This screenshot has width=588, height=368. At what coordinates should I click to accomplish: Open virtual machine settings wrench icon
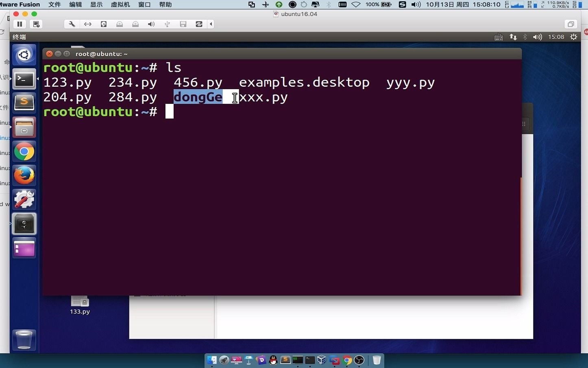(72, 24)
